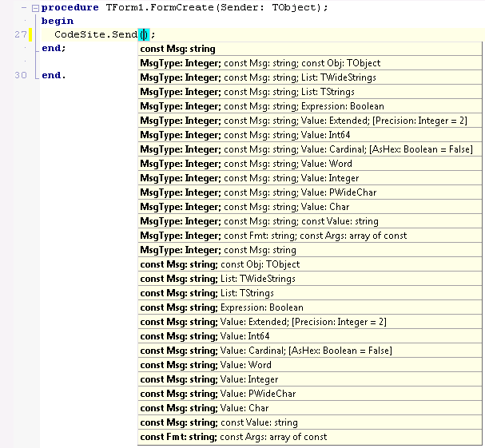Select 'const Msg: string; const Obj: TObject'
The height and width of the screenshot is (448, 485).
(310, 264)
